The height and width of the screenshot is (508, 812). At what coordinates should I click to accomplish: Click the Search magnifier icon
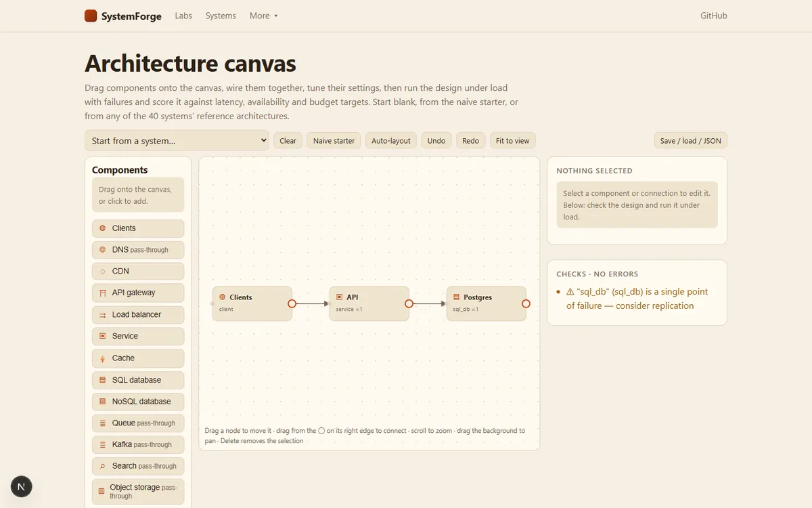(x=102, y=466)
